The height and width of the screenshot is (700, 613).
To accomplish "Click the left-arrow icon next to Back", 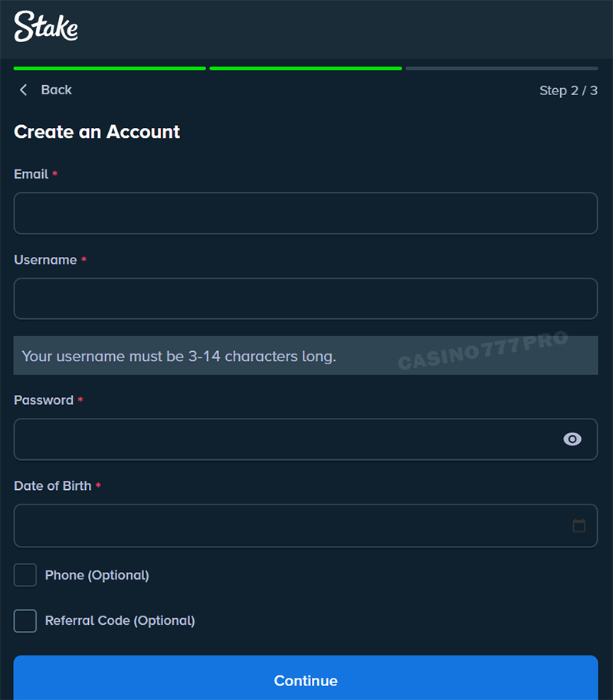I will click(x=23, y=90).
